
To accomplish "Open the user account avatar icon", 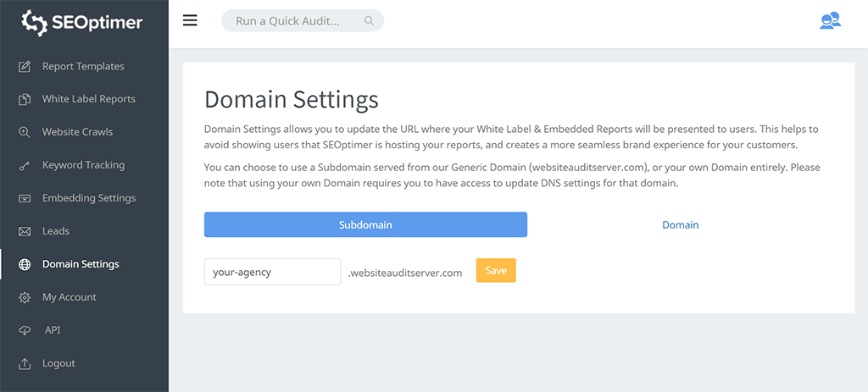I will coord(829,21).
